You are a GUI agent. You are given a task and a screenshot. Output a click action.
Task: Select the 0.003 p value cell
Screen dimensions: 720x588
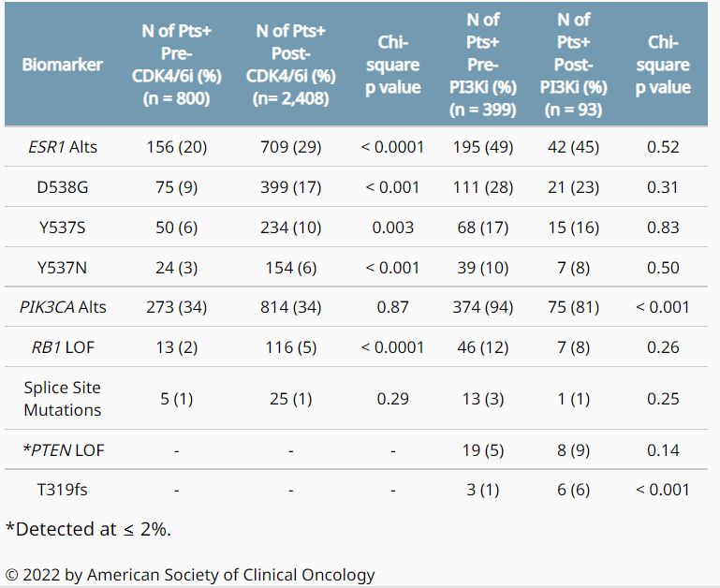394,228
